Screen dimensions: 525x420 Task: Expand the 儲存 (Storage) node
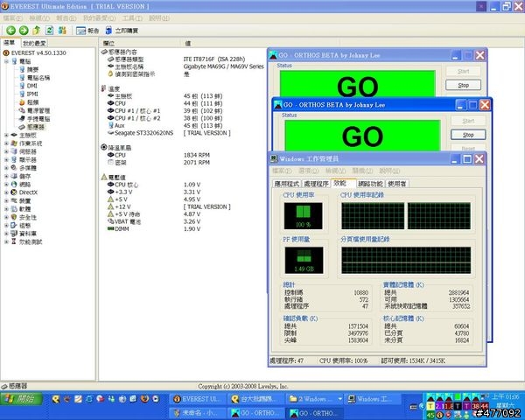tap(6, 176)
